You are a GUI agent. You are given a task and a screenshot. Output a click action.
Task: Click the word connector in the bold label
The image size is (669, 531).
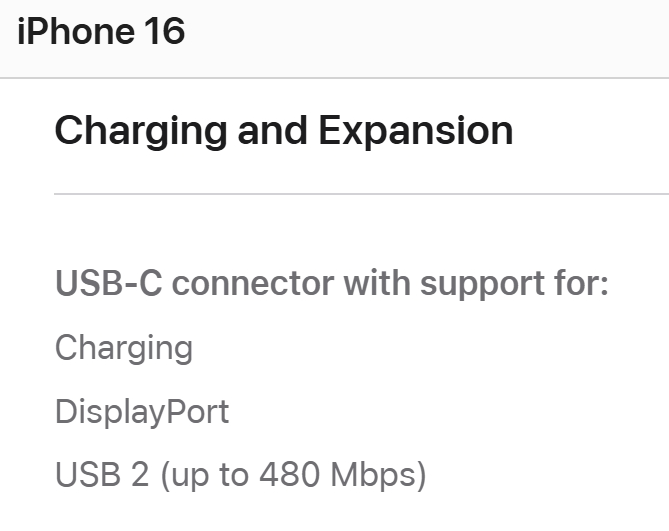point(253,284)
